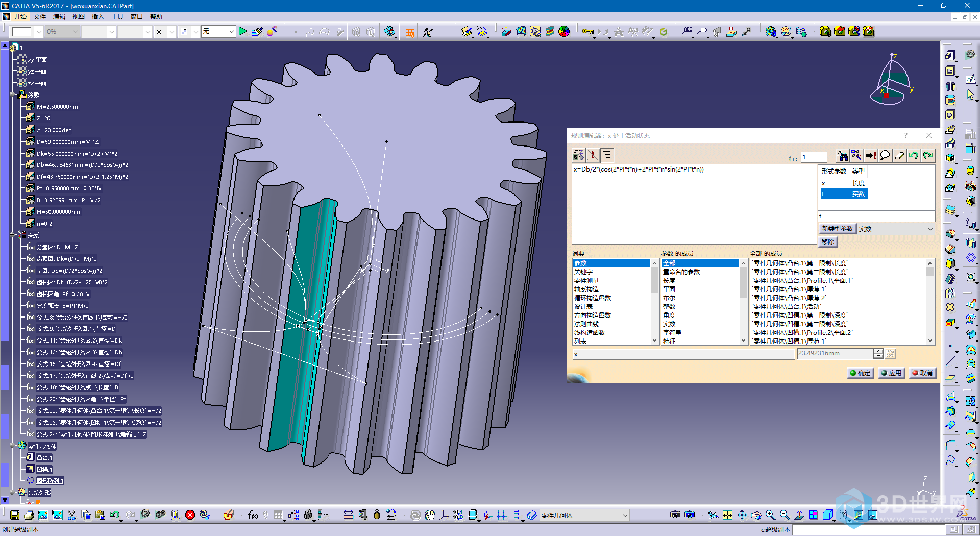Click the binoculars find icon in rule editor

click(842, 155)
